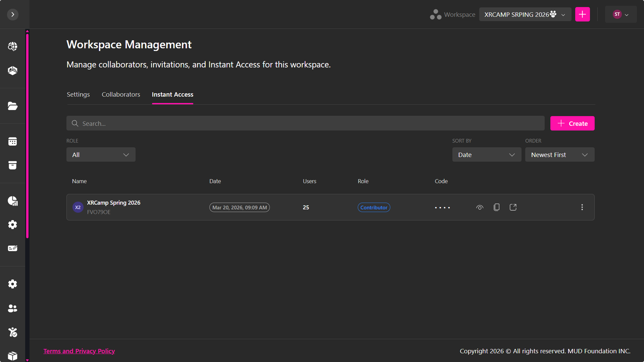The image size is (644, 362).
Task: Open the Terms and Privacy Policy link
Action: [x=79, y=351]
